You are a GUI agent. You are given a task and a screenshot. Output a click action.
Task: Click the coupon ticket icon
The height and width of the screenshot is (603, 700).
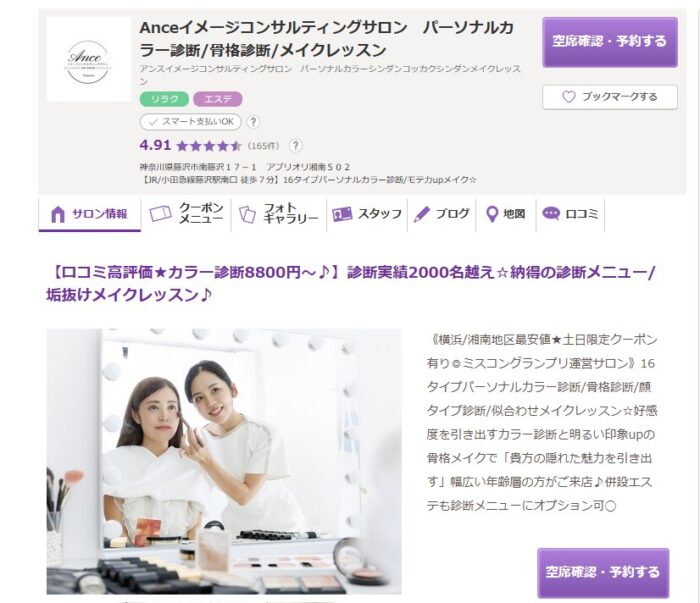click(160, 214)
